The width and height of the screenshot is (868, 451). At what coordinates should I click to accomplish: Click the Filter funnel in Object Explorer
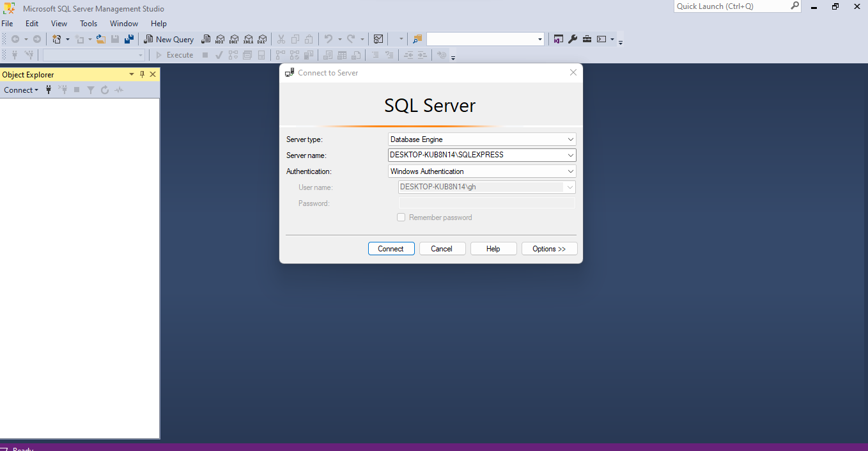[x=91, y=90]
